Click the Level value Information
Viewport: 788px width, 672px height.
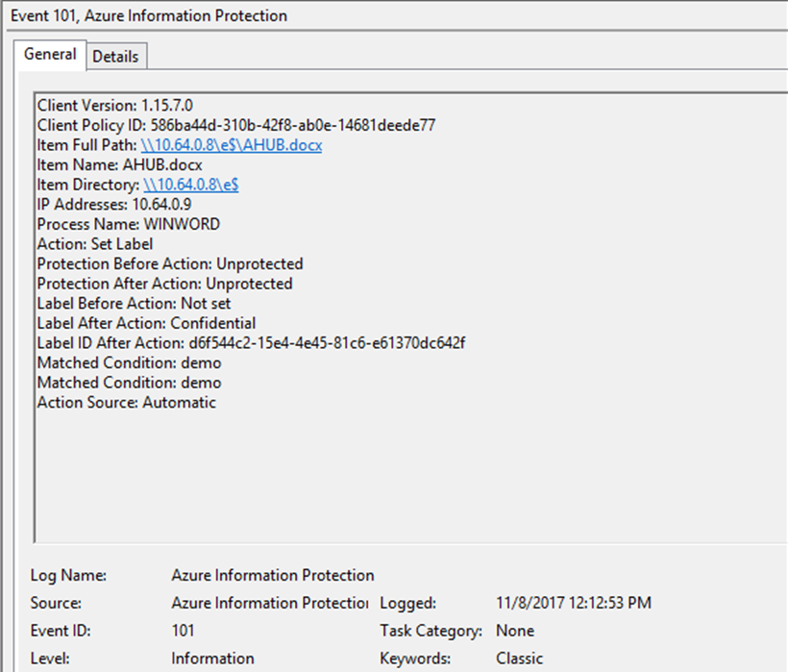pyautogui.click(x=212, y=659)
